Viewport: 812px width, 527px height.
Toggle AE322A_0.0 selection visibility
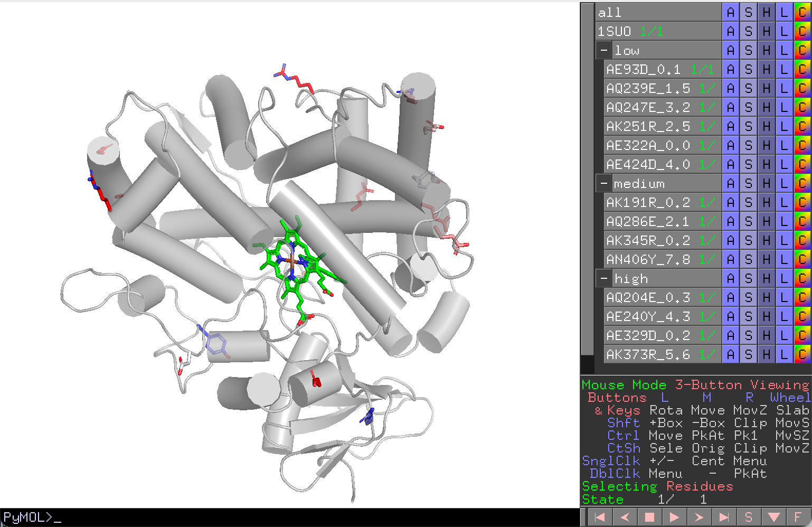[x=663, y=145]
